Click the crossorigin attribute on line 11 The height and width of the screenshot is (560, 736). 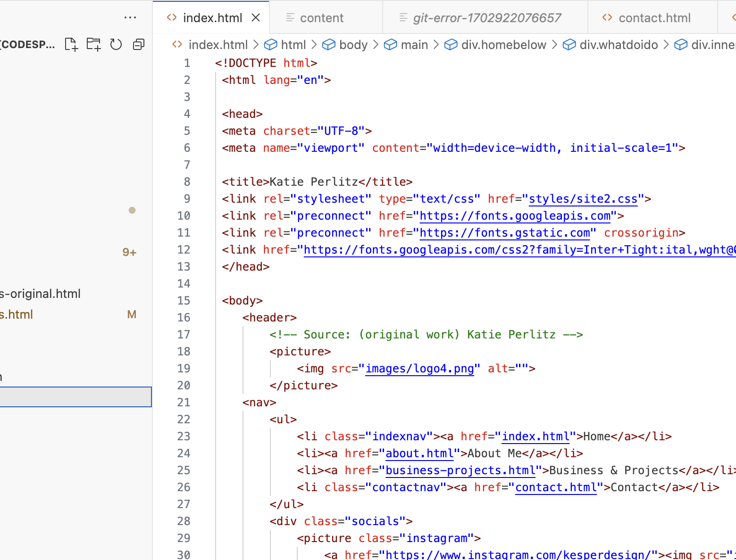(x=641, y=233)
